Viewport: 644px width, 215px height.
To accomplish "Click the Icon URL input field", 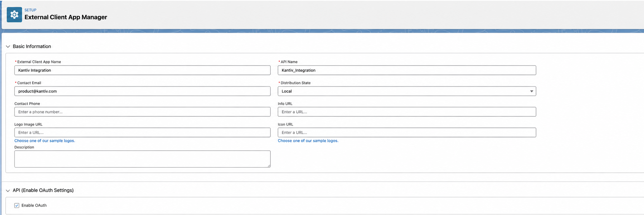I will click(407, 132).
